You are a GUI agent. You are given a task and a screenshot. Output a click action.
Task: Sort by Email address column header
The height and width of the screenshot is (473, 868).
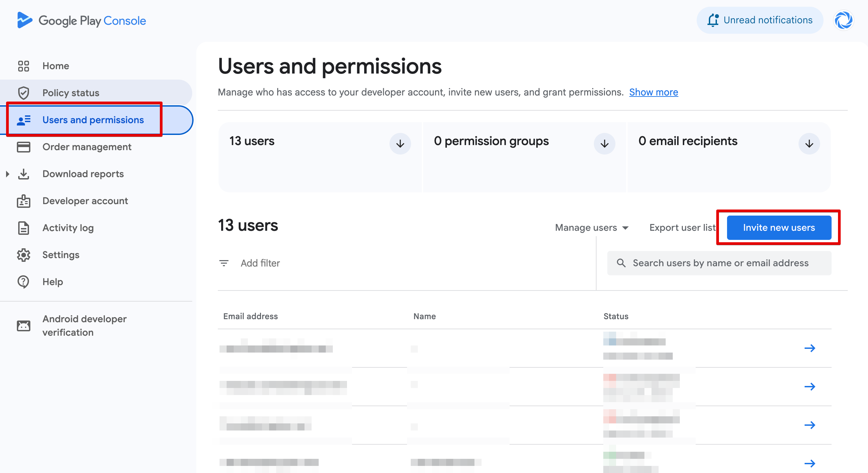point(251,316)
